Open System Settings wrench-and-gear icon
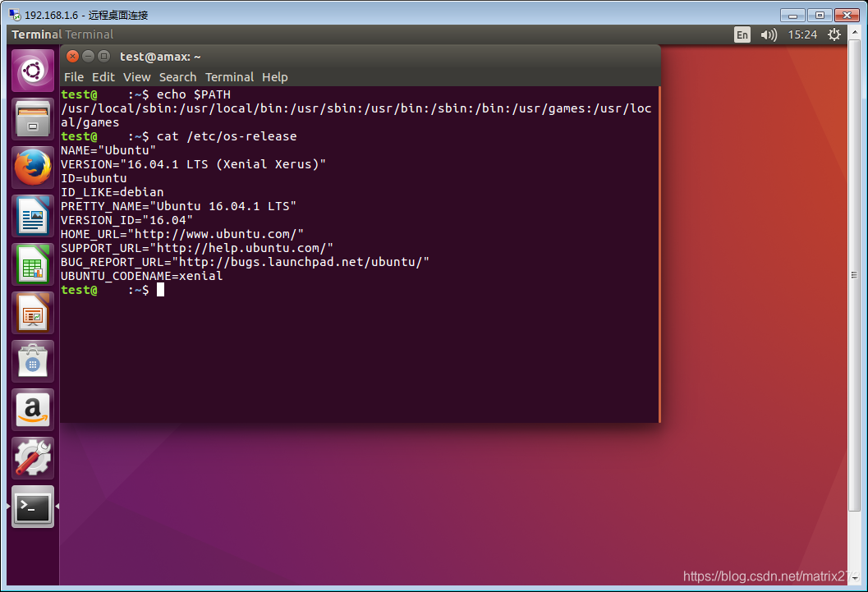 tap(33, 457)
